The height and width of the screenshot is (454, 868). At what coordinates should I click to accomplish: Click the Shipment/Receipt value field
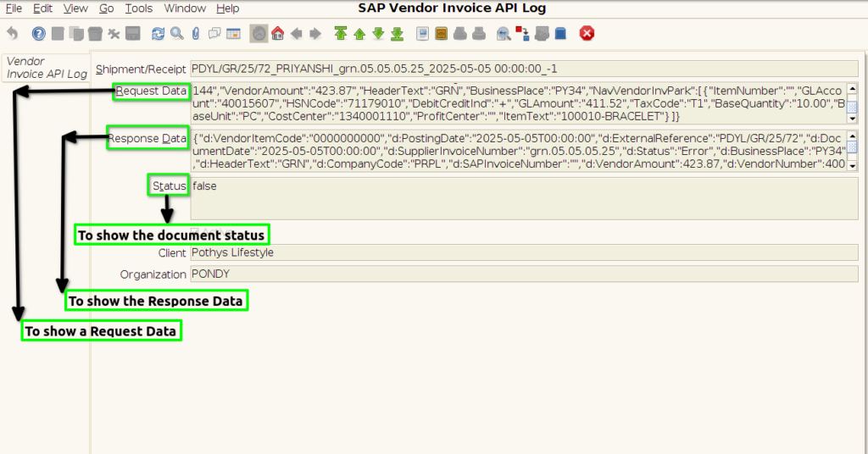click(x=524, y=69)
